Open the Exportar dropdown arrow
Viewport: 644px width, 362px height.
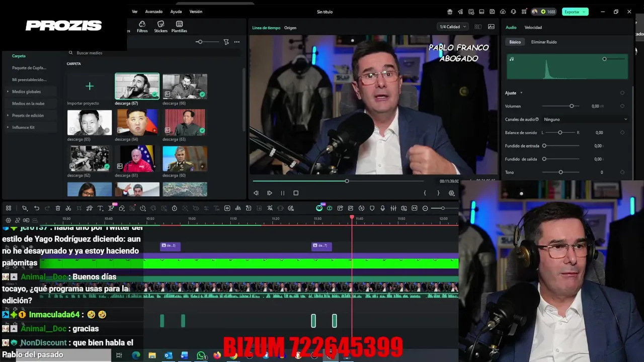[x=585, y=12]
